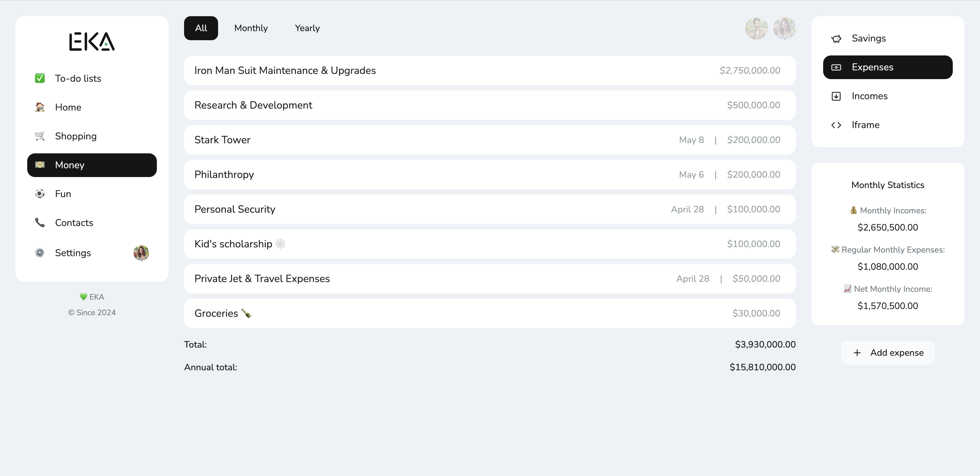Open the Private Jet & Travel Expenses row
This screenshot has height=476, width=980.
pos(490,279)
